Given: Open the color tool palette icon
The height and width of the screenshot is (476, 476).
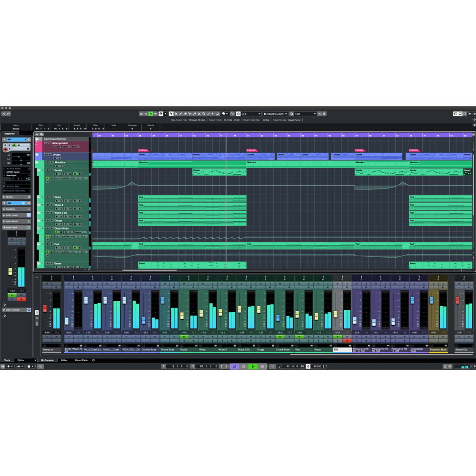Looking at the screenshot, I should [224, 114].
